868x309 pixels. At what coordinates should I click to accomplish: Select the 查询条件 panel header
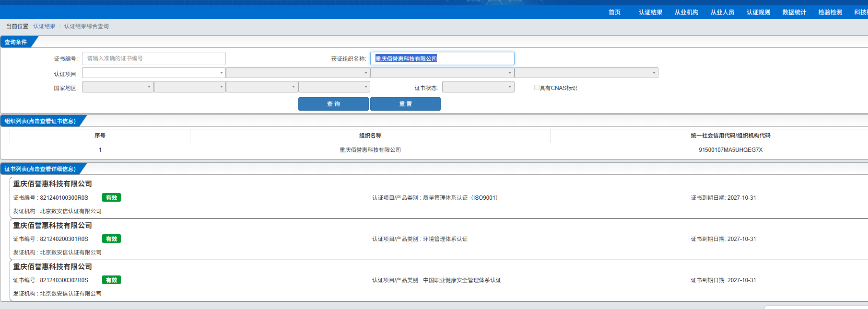(16, 42)
